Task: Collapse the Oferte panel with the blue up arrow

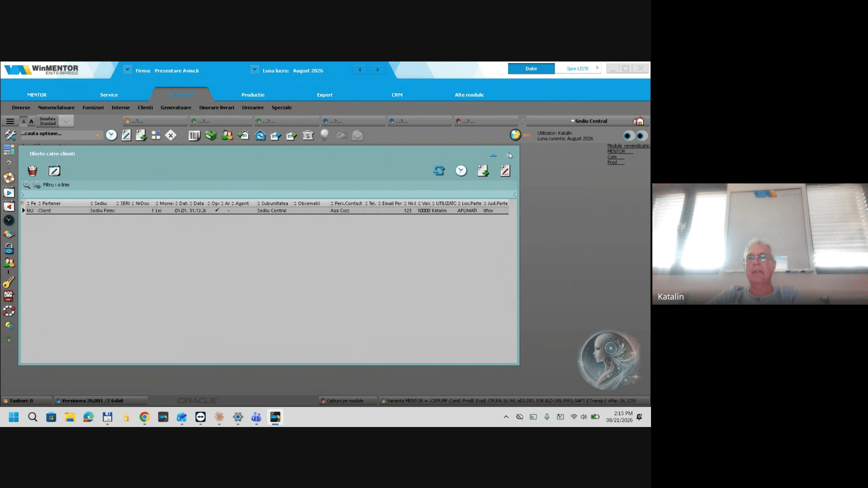Action: [494, 155]
